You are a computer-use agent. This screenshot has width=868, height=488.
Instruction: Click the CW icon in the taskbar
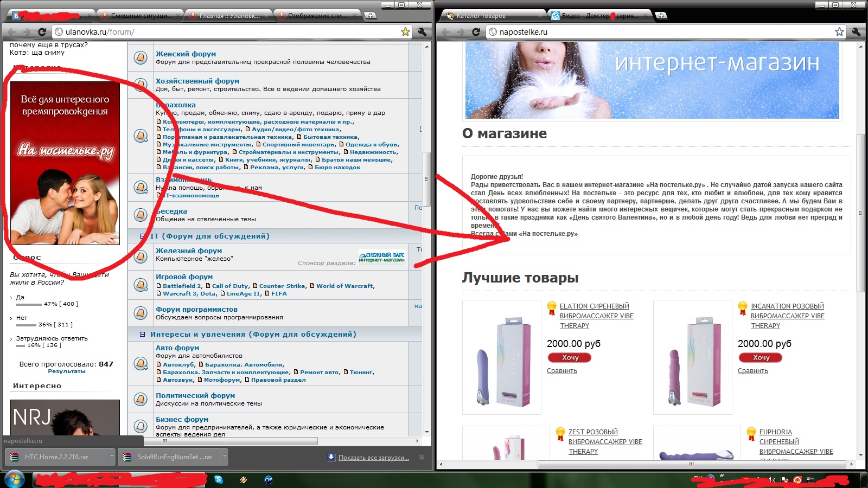click(x=268, y=479)
